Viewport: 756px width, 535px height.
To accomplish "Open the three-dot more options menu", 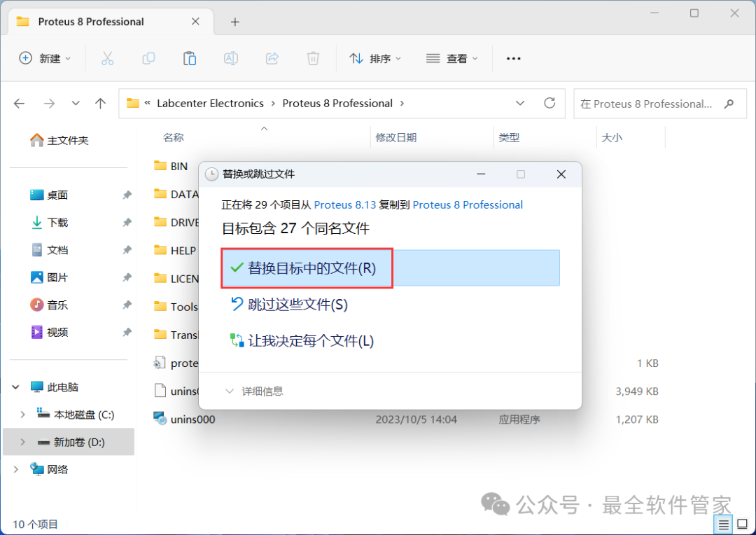I will tap(514, 58).
